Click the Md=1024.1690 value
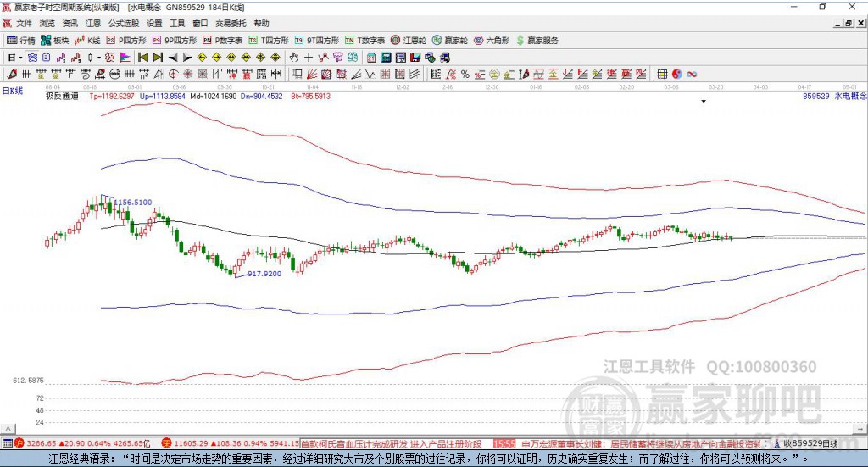This screenshot has width=868, height=467. point(213,97)
